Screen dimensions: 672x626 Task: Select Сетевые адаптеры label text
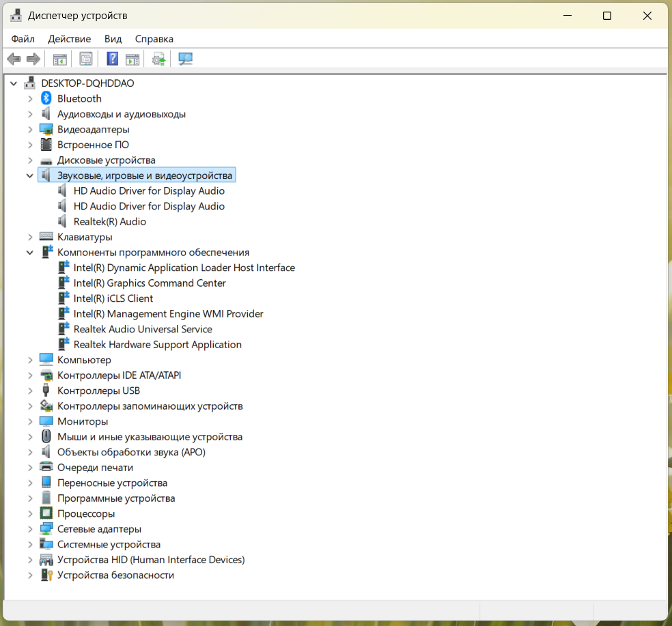tap(100, 529)
